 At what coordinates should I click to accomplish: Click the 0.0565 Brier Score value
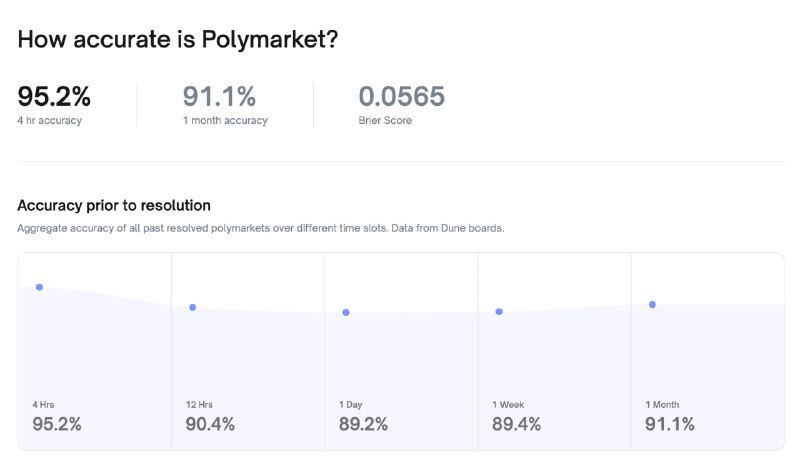pos(401,97)
